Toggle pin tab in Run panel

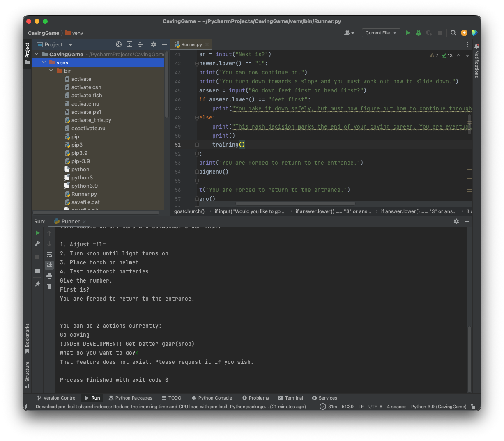click(x=37, y=284)
